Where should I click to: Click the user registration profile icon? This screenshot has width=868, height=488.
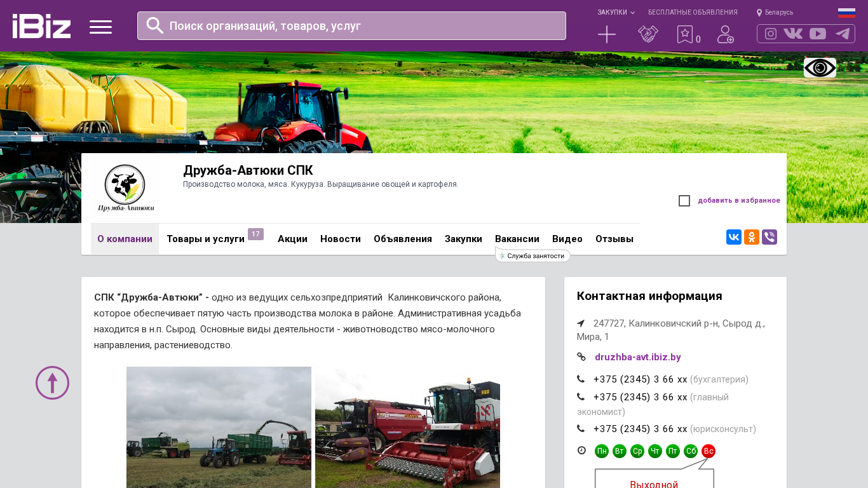[726, 34]
